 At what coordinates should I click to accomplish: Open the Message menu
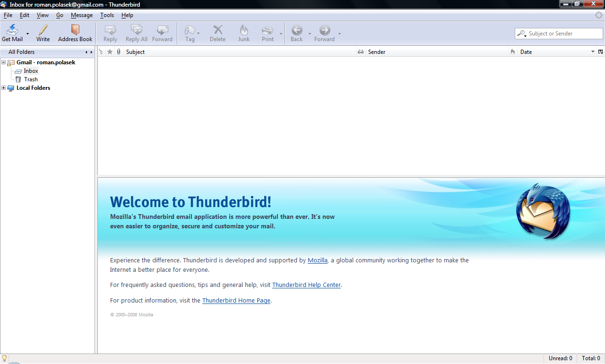[82, 15]
